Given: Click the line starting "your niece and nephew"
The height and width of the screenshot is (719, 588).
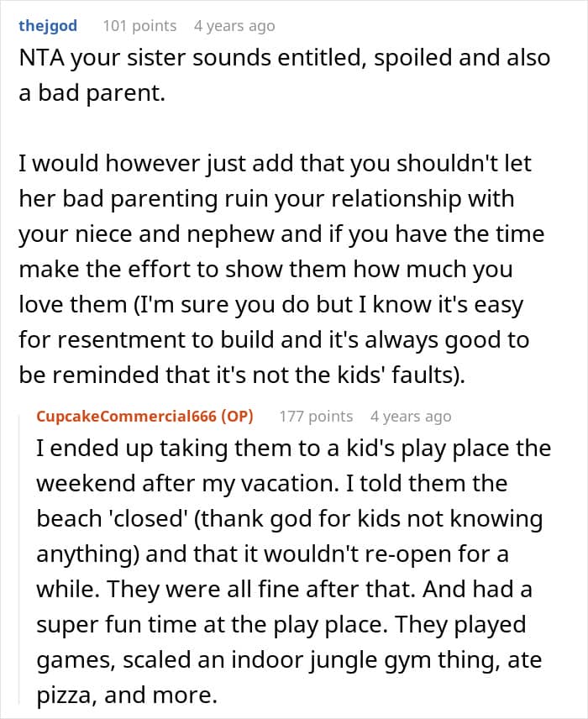Looking at the screenshot, I should 281,234.
